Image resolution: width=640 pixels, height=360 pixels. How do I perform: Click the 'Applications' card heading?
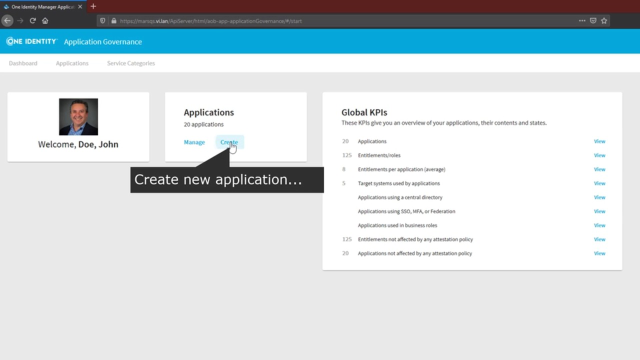point(209,112)
